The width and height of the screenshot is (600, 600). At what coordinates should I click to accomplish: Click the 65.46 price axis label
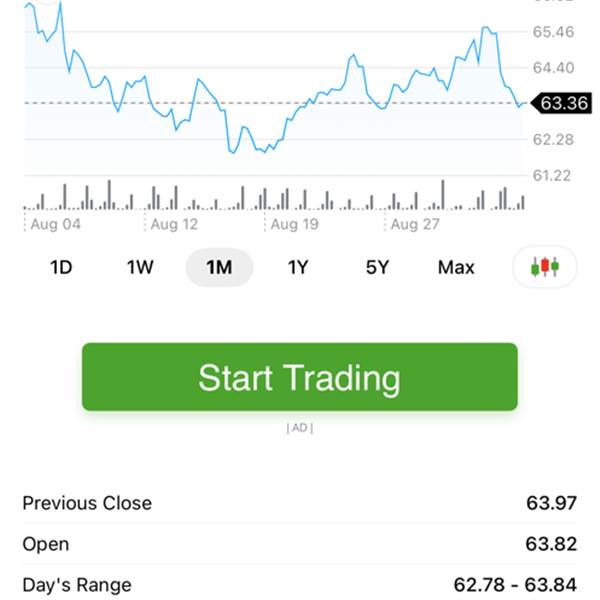pyautogui.click(x=553, y=32)
